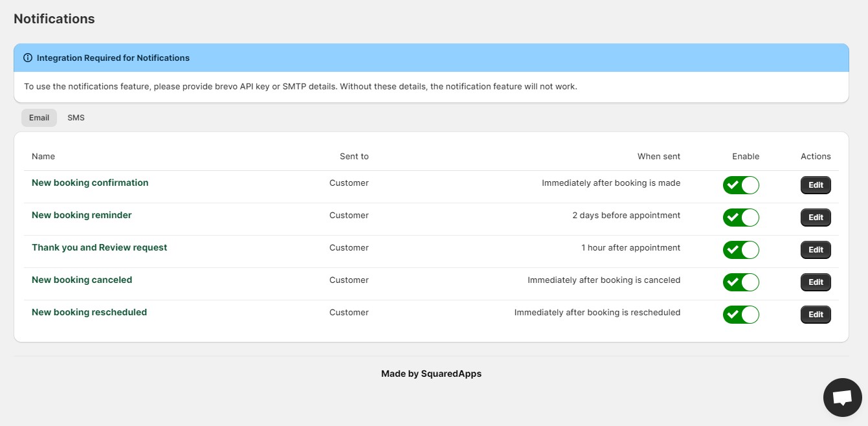Screen dimensions: 868x426
Task: Disable New booking confirmation notification toggle
Action: (x=740, y=185)
